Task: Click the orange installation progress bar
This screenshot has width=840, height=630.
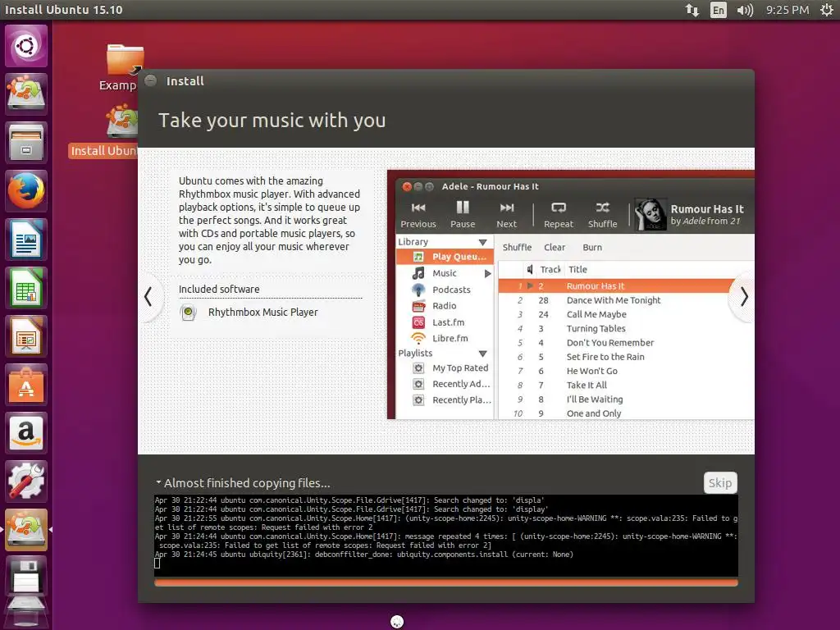Action: [445, 582]
